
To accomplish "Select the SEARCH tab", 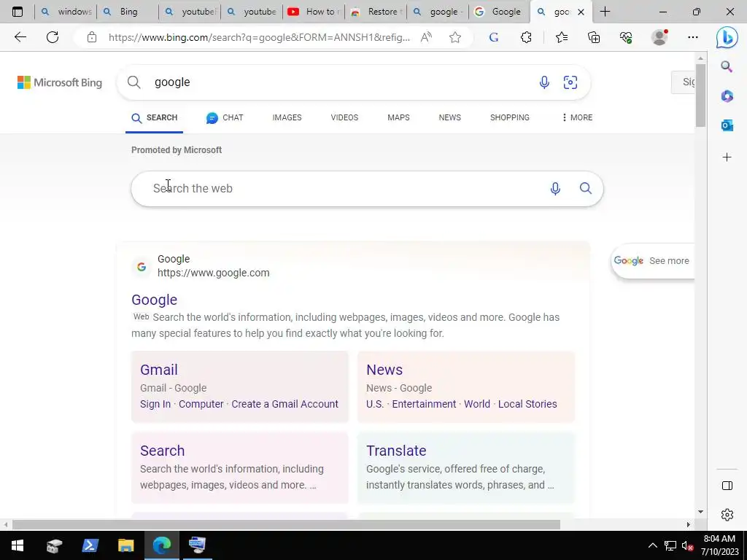I will point(155,117).
